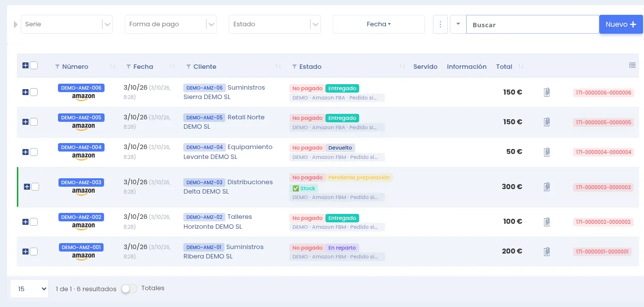
Task: Open client badge DEMO-AMZ-04
Action: 205,147
